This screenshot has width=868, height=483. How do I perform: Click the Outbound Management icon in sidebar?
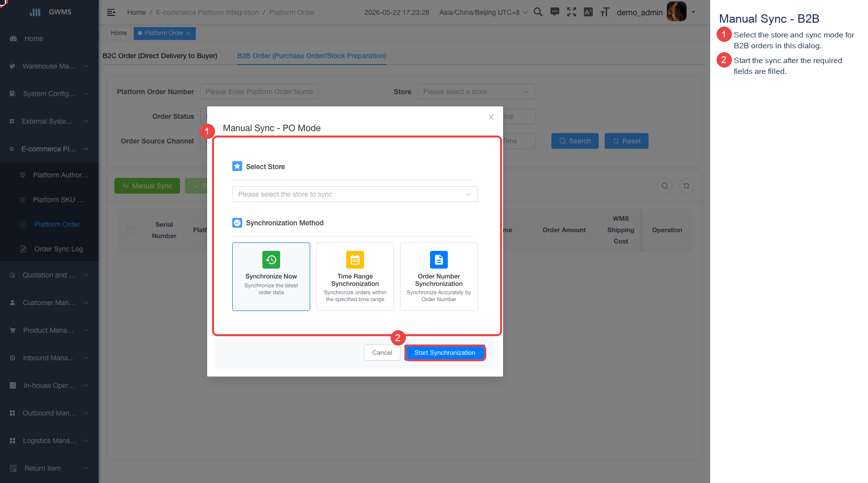click(12, 413)
